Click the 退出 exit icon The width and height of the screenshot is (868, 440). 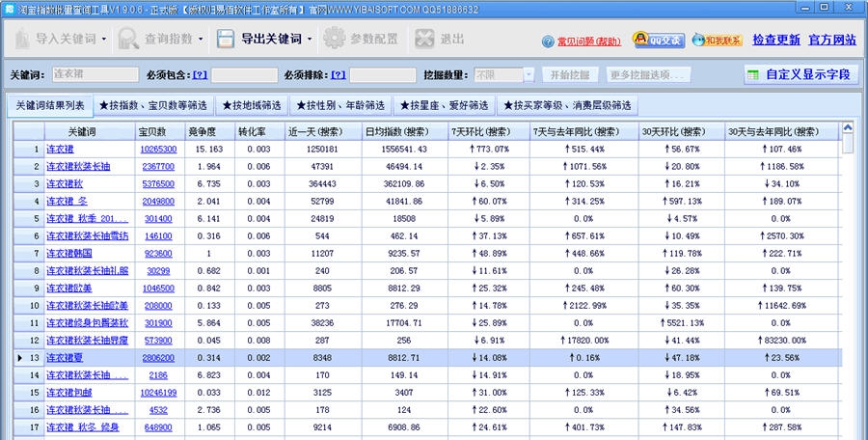pyautogui.click(x=424, y=39)
